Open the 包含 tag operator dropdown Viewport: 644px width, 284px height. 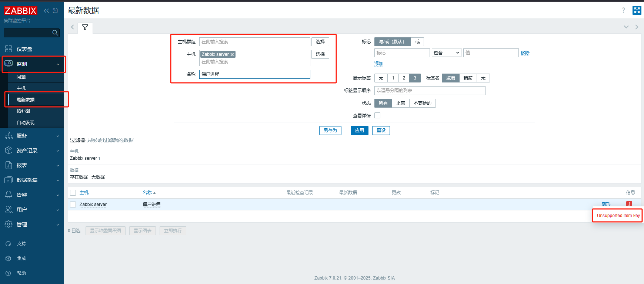[447, 53]
